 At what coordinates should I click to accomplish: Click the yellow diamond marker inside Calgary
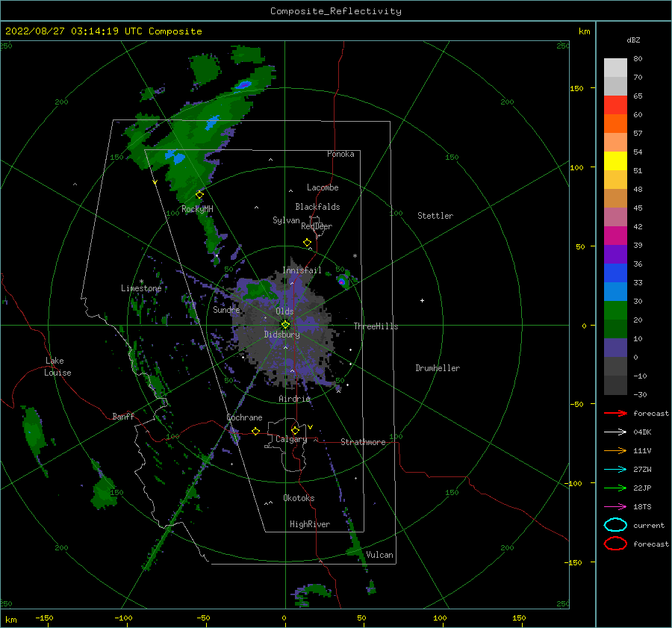pos(295,430)
